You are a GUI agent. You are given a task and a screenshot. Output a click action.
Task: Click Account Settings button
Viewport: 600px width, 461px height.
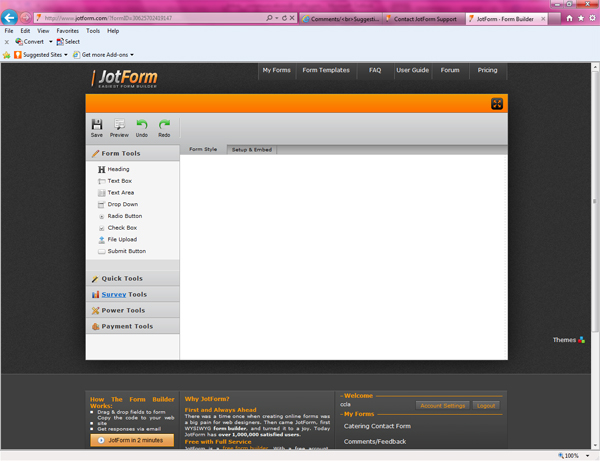443,406
